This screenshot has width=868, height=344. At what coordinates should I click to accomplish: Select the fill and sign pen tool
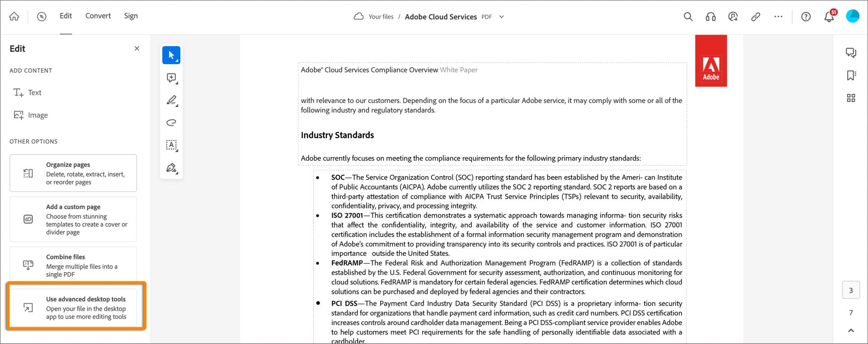pos(171,168)
